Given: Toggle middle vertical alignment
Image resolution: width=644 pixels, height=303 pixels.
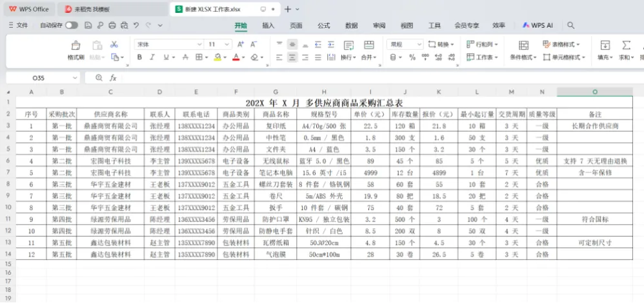Looking at the screenshot, I should pos(292,45).
